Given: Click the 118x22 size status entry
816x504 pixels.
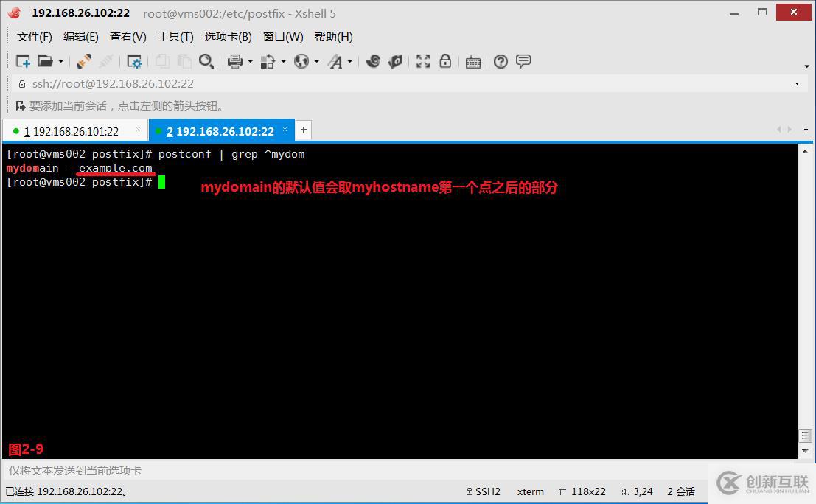Looking at the screenshot, I should point(582,491).
